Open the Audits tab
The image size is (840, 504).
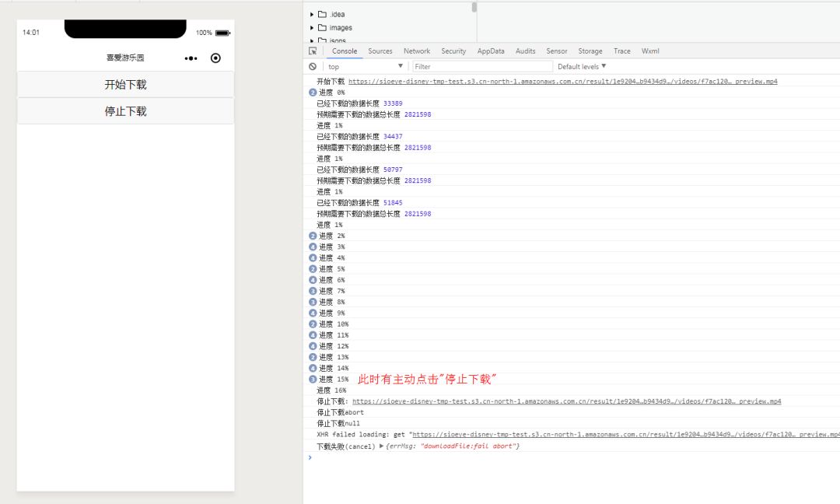pyautogui.click(x=526, y=51)
